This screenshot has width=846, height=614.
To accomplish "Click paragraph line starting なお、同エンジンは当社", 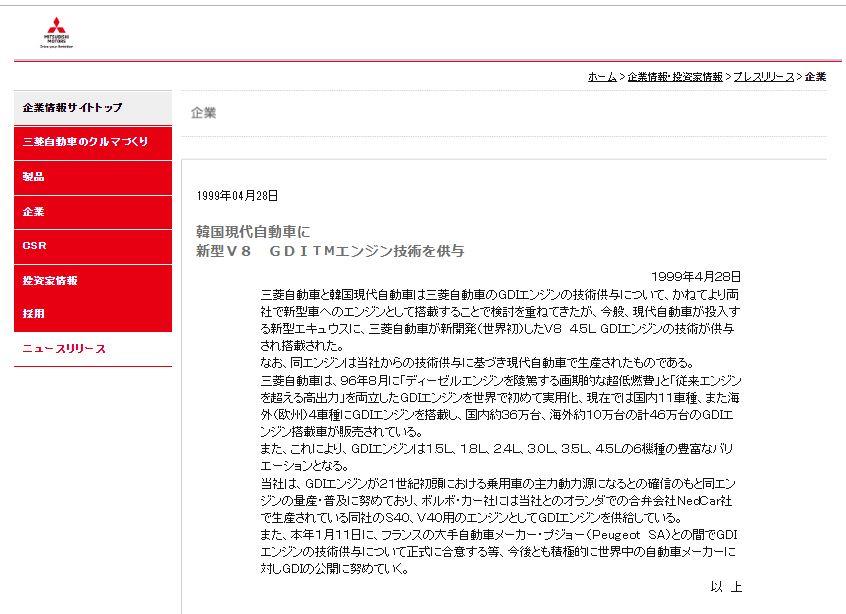I will coord(477,363).
